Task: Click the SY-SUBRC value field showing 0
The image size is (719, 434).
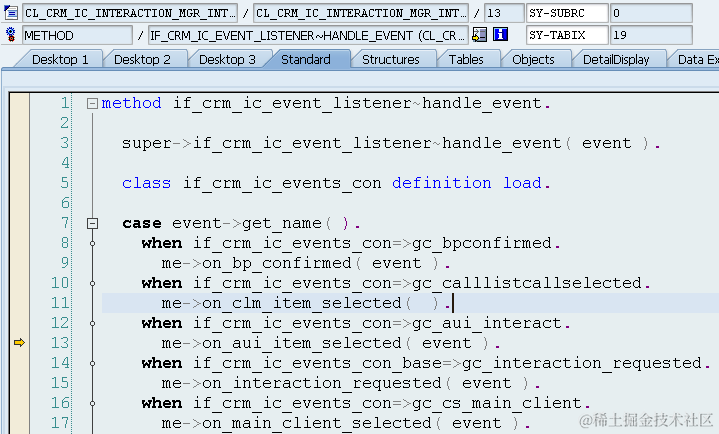Action: coord(651,13)
